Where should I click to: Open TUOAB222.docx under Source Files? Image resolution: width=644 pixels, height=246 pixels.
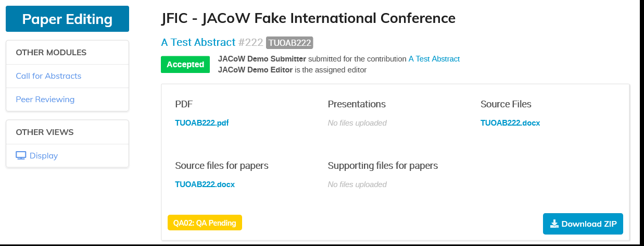pos(510,123)
